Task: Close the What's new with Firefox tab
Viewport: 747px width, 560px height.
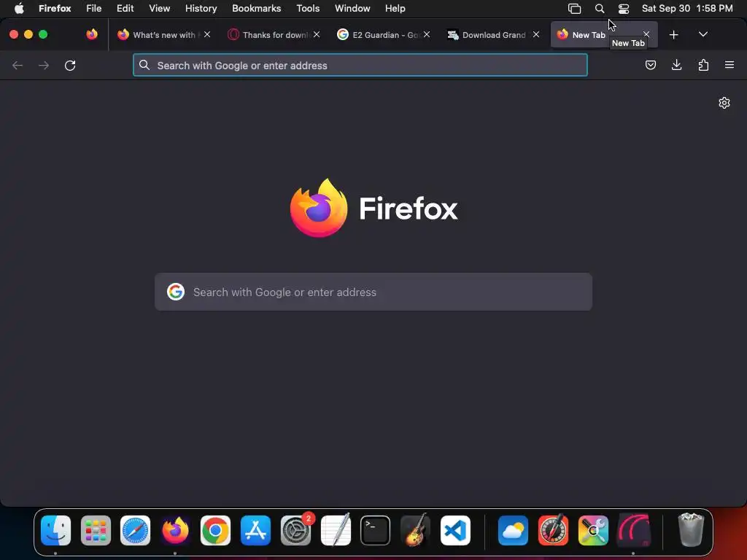Action: click(x=206, y=34)
